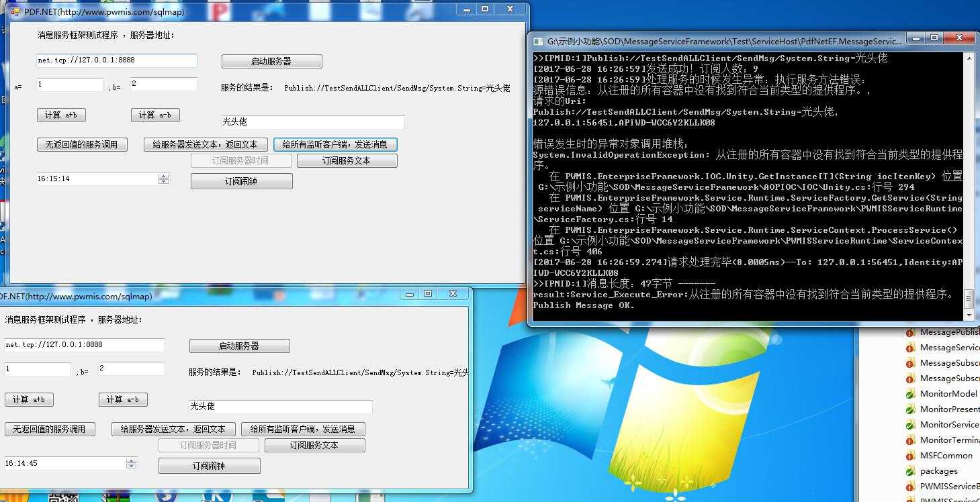The width and height of the screenshot is (980, 502).
Task: Click 无返回值的服务调用 in the bottom window
Action: coord(50,429)
